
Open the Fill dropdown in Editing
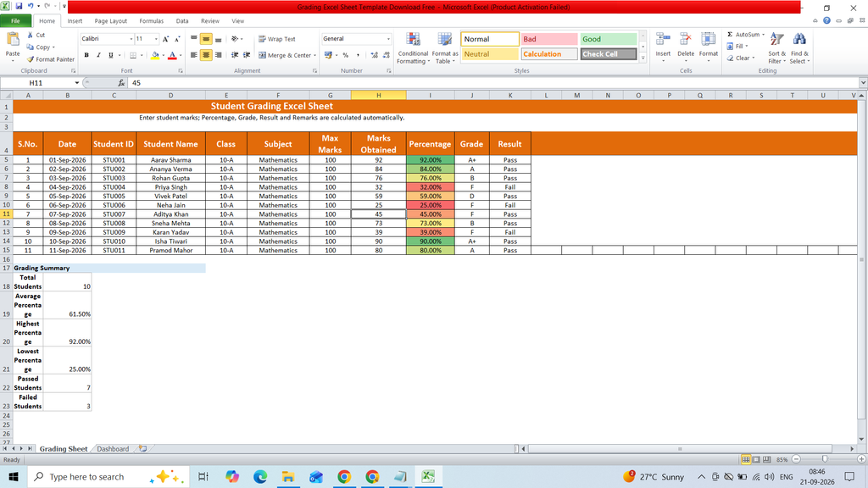click(747, 47)
